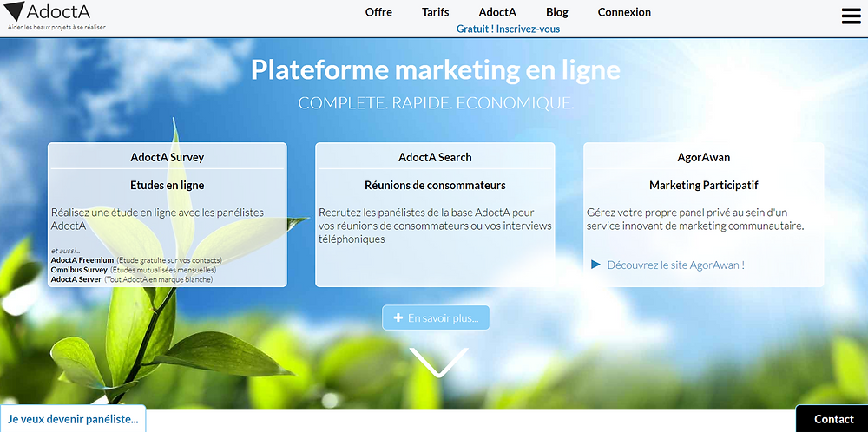
Task: Click Je veux devenir panéliste... button
Action: click(x=73, y=419)
